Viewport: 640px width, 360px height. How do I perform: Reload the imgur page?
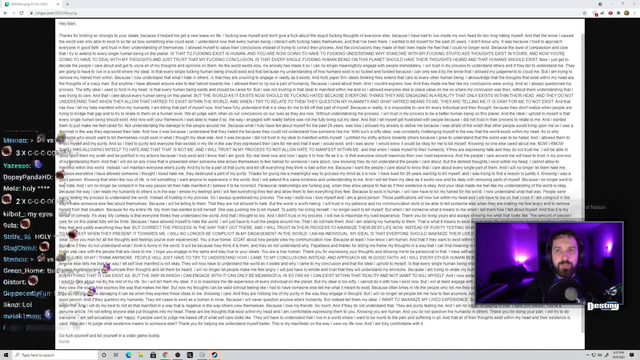22,13
